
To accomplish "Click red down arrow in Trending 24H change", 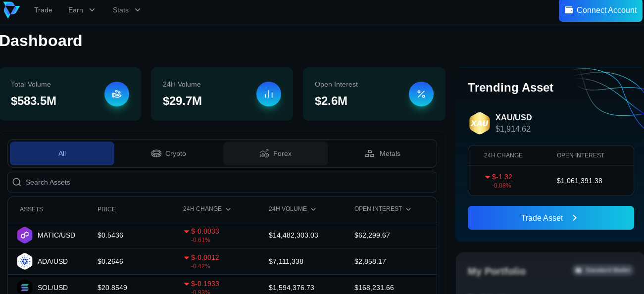I will pyautogui.click(x=488, y=177).
